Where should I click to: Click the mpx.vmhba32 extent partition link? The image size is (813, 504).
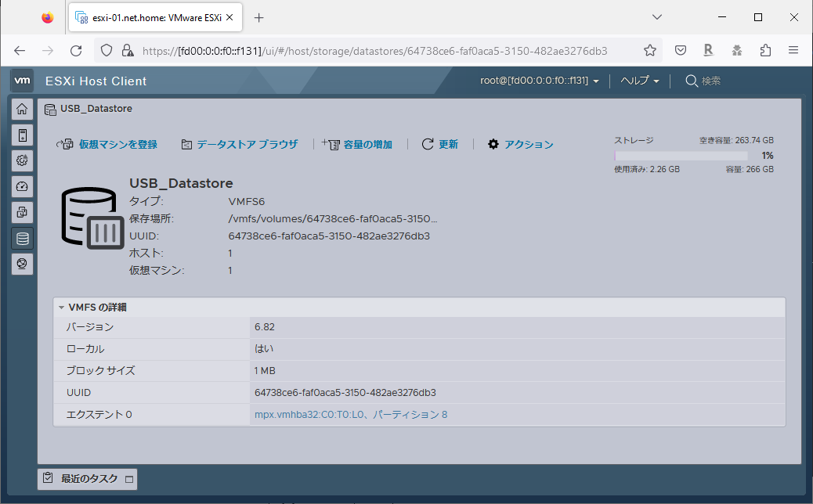[349, 414]
